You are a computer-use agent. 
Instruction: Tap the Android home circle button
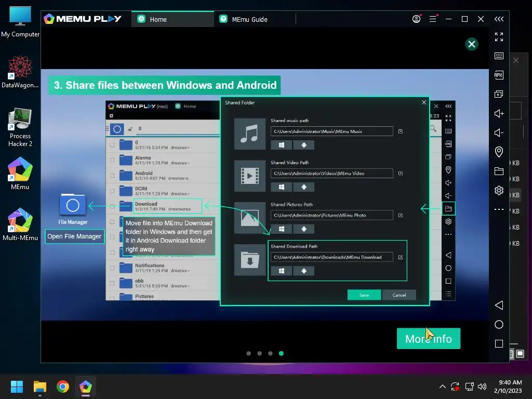(x=499, y=324)
